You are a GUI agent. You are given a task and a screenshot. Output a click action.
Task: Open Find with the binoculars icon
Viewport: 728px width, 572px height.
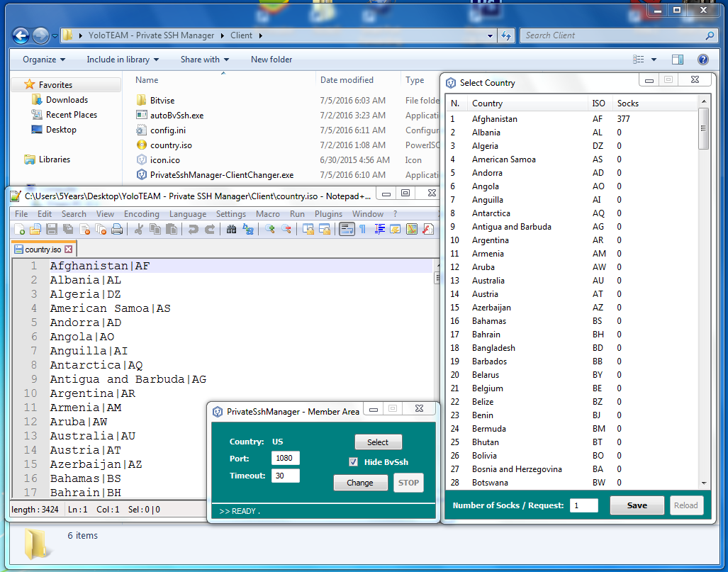pyautogui.click(x=231, y=229)
